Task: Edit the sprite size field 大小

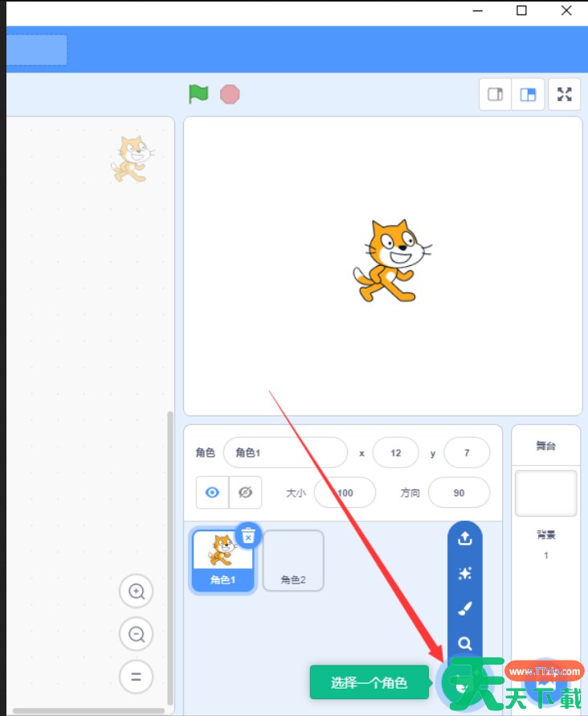Action: pyautogui.click(x=345, y=493)
